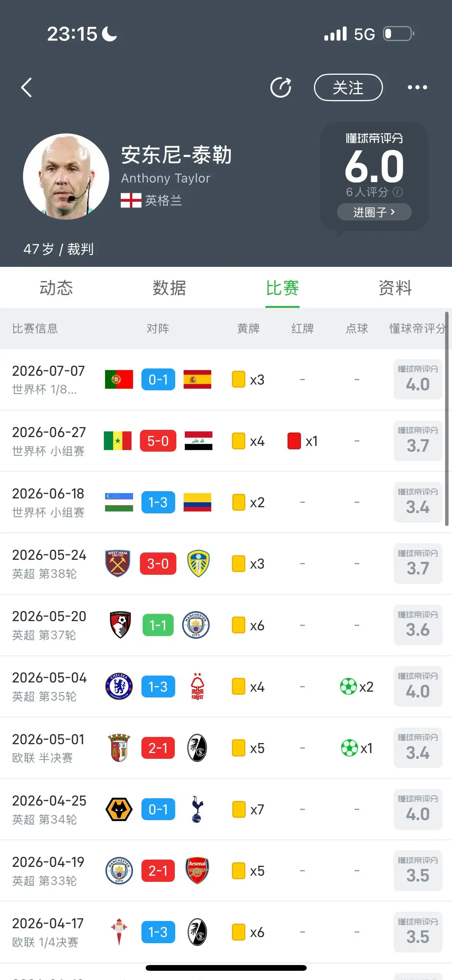Click the vertical scrollbar on match list
This screenshot has width=452, height=980.
pyautogui.click(x=447, y=419)
